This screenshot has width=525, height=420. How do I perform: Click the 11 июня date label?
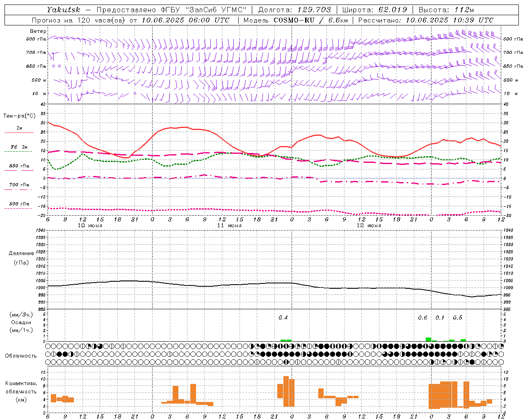click(x=229, y=226)
